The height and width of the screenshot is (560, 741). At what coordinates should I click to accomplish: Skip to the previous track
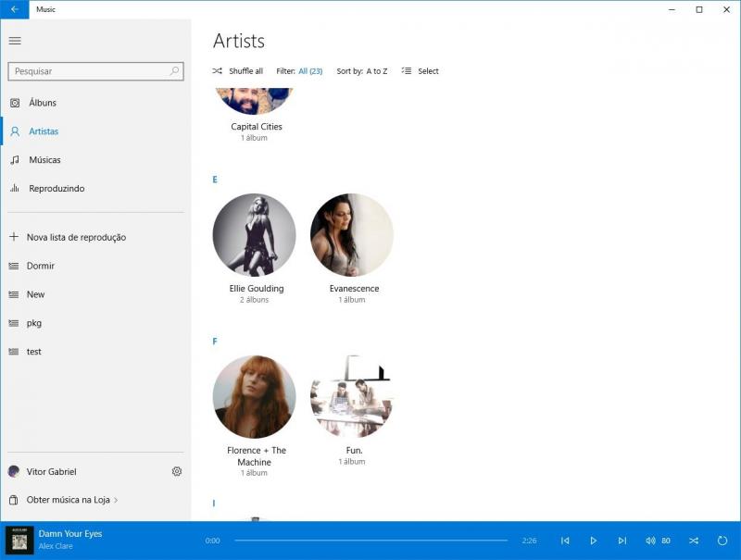(565, 541)
